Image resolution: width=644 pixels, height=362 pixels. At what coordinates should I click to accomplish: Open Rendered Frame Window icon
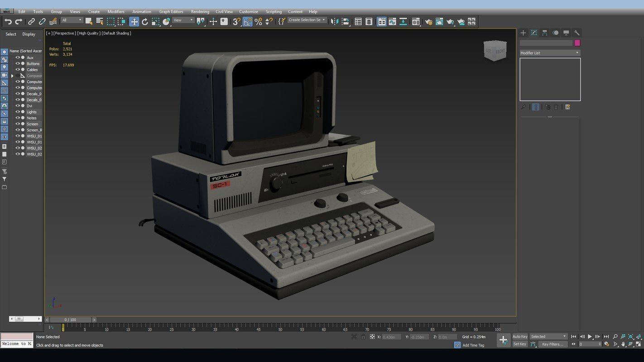pyautogui.click(x=439, y=21)
